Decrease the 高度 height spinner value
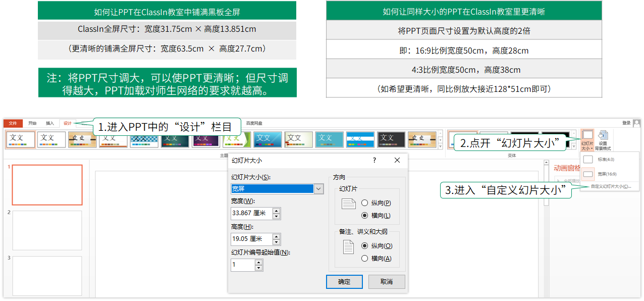Viewport: 644px width, 301px height. click(x=276, y=242)
